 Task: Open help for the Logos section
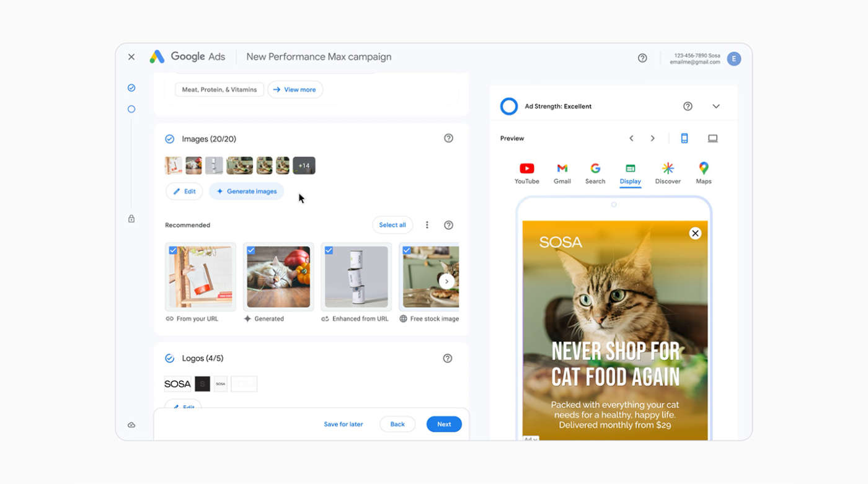(448, 358)
